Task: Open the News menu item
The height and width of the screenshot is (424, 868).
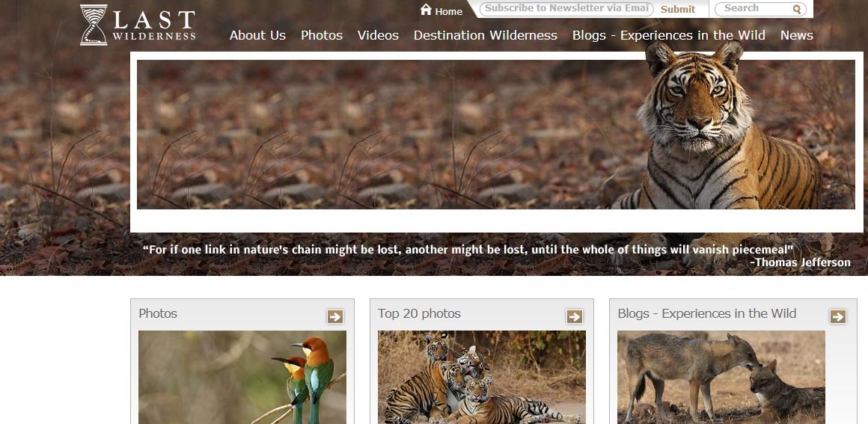Action: [x=797, y=35]
